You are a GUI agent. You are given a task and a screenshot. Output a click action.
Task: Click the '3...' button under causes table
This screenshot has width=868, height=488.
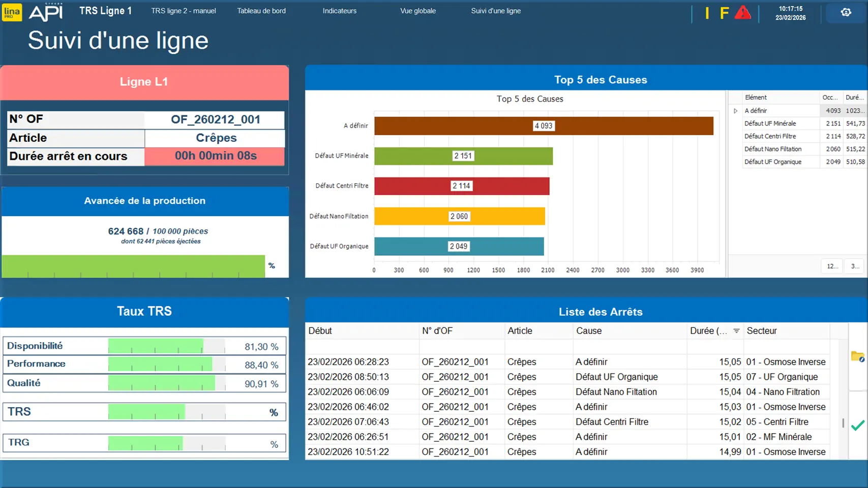(855, 266)
